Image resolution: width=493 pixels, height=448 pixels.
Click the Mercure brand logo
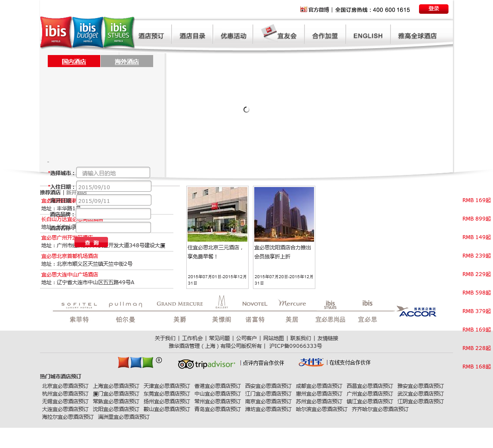coord(292,303)
